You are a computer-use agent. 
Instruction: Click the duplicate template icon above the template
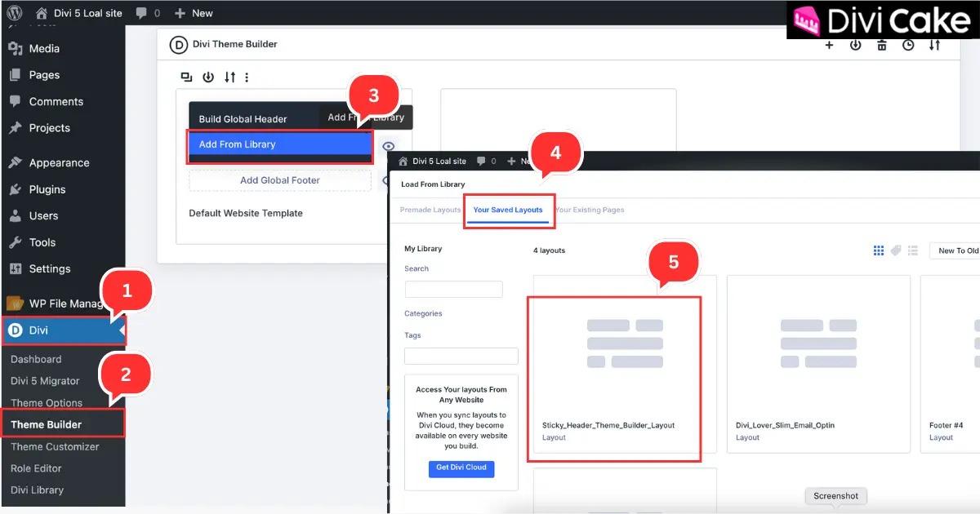click(x=187, y=77)
